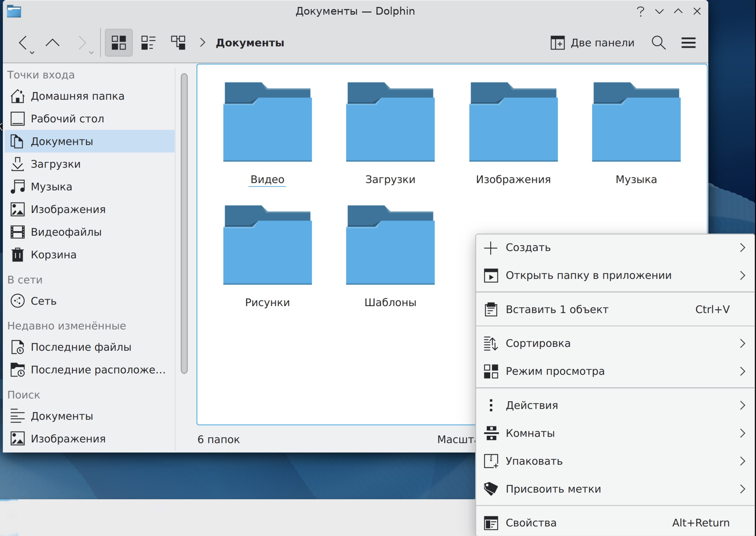Open the back history dropdown arrow
This screenshot has width=756, height=536.
click(32, 53)
